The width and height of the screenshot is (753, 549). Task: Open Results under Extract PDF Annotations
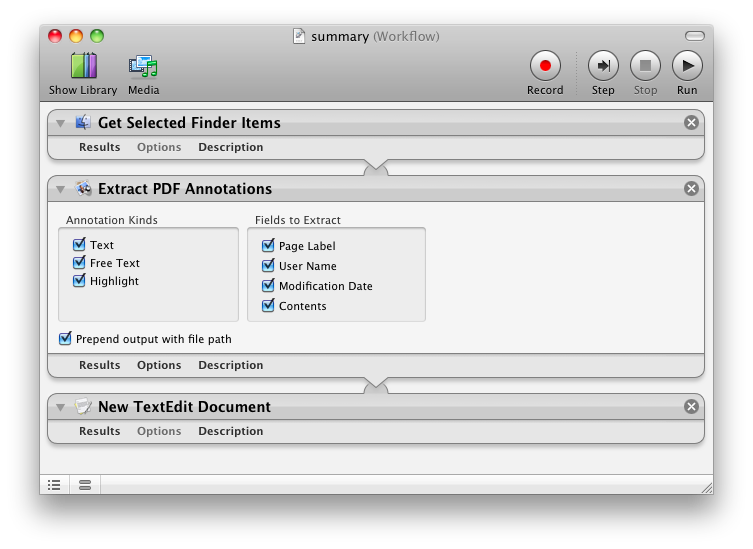click(99, 365)
